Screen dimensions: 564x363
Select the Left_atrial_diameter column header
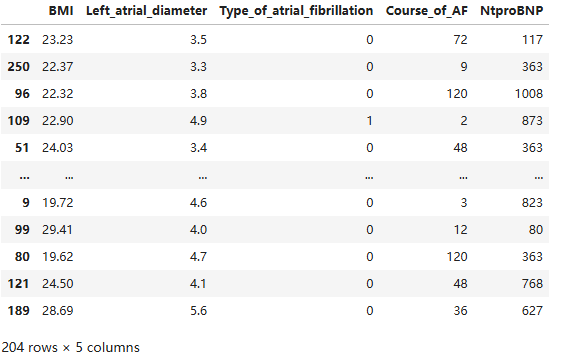pos(146,10)
